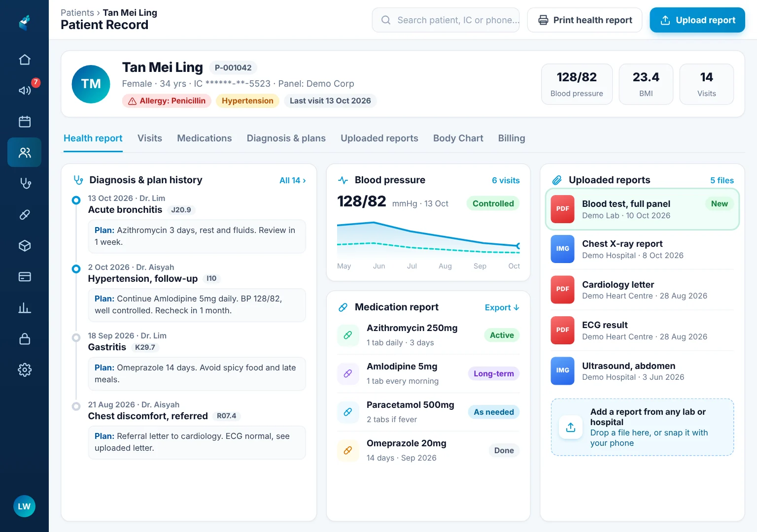Click the 18 Sep 2026 timeline marker dot
The image size is (757, 532).
point(76,337)
